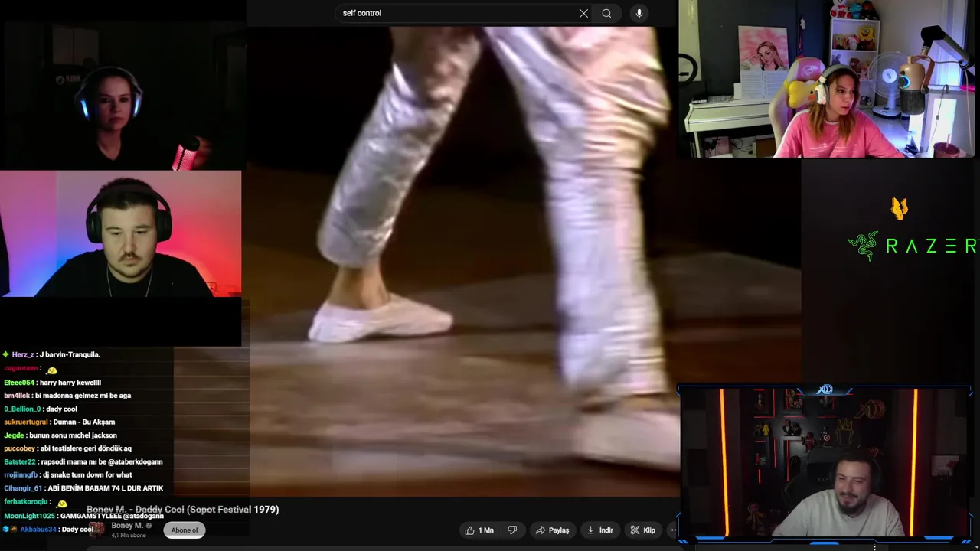980x551 pixels.
Task: Click chat message 'dj snake turn down for what'
Action: tap(86, 475)
